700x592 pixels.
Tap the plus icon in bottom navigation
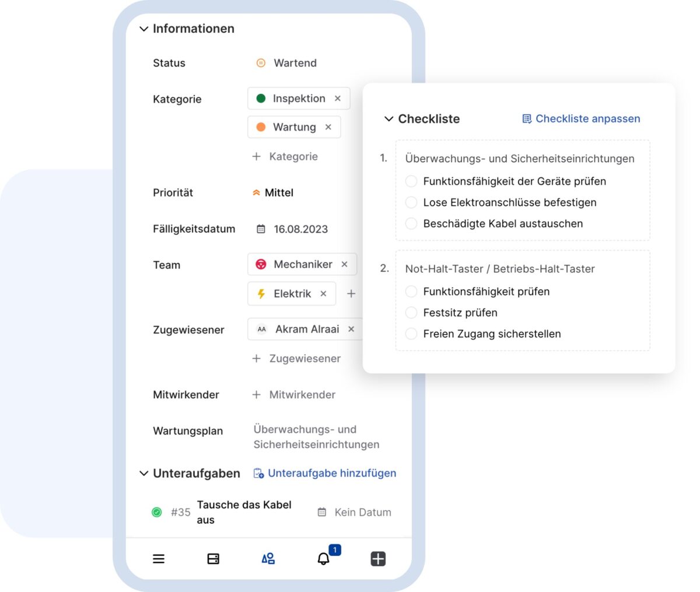377,559
